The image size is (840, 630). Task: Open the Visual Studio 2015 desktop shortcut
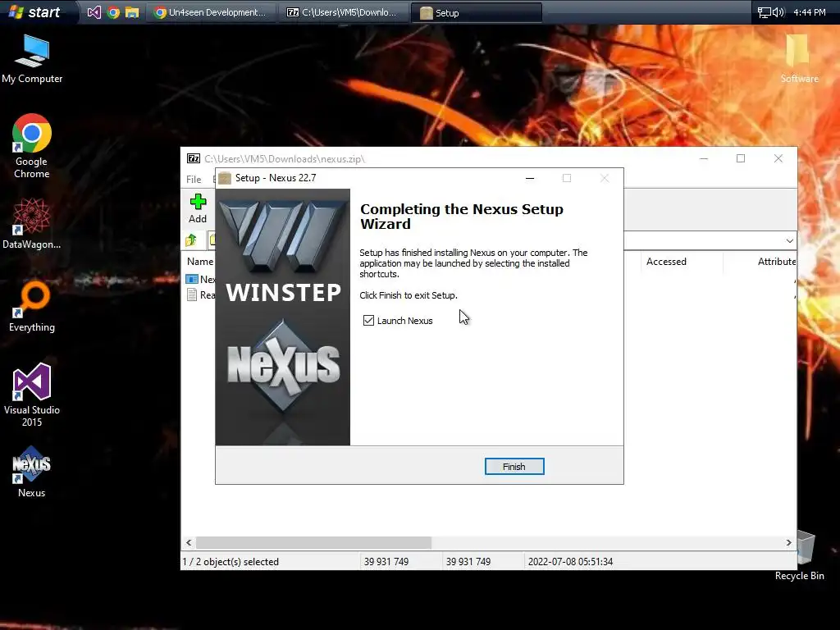click(x=32, y=395)
